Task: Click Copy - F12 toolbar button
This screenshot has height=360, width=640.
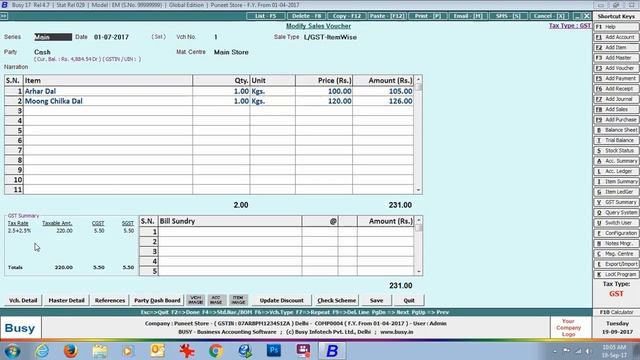Action: [347, 16]
